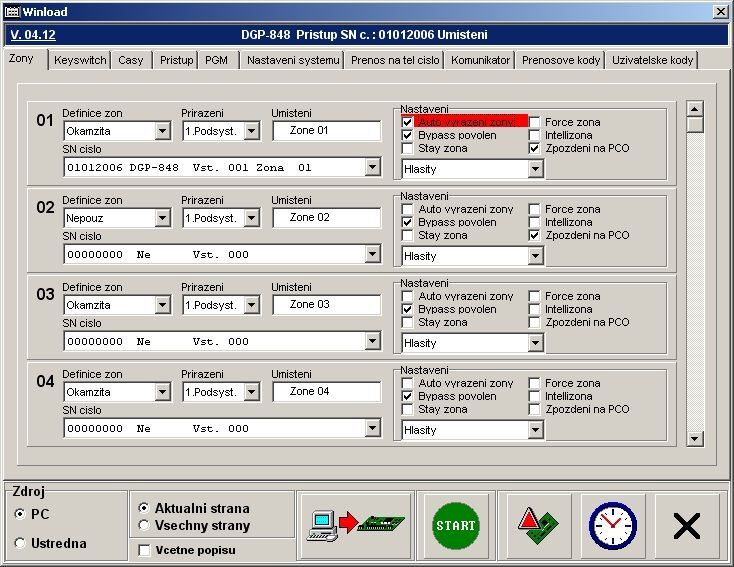This screenshot has height=567, width=734.
Task: Click the Winload icon in the title bar
Action: [x=12, y=11]
